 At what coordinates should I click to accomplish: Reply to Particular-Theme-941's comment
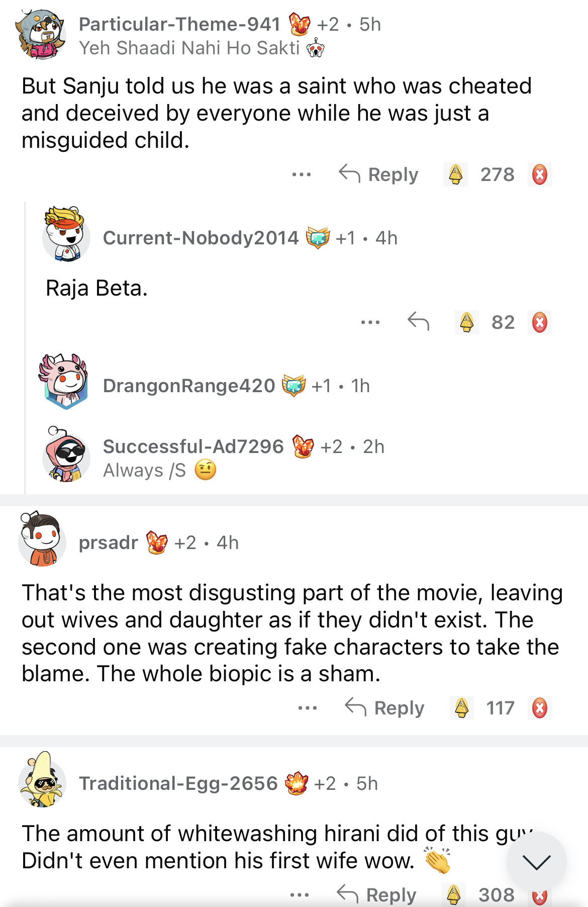point(378,174)
